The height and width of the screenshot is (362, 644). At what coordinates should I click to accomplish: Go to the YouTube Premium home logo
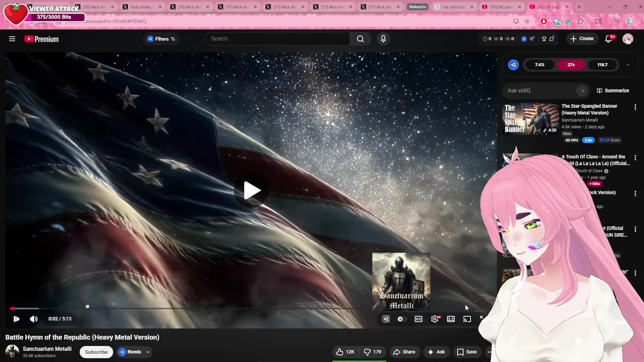pyautogui.click(x=41, y=39)
